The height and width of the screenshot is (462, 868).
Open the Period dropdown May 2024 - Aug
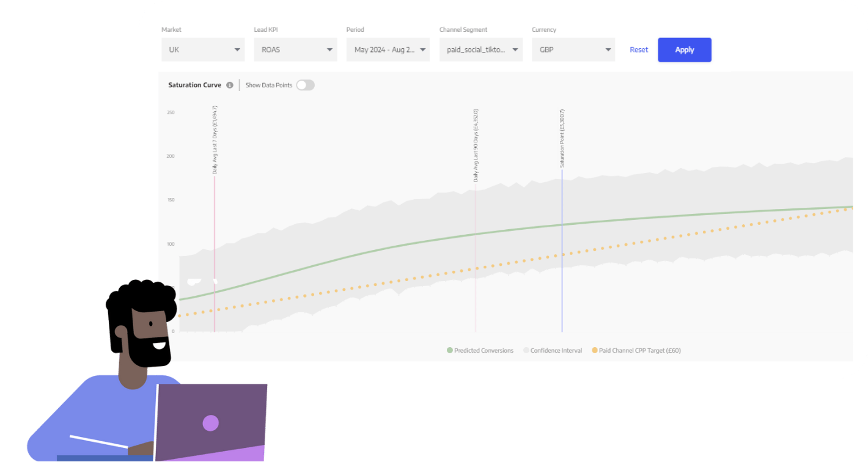coord(388,50)
